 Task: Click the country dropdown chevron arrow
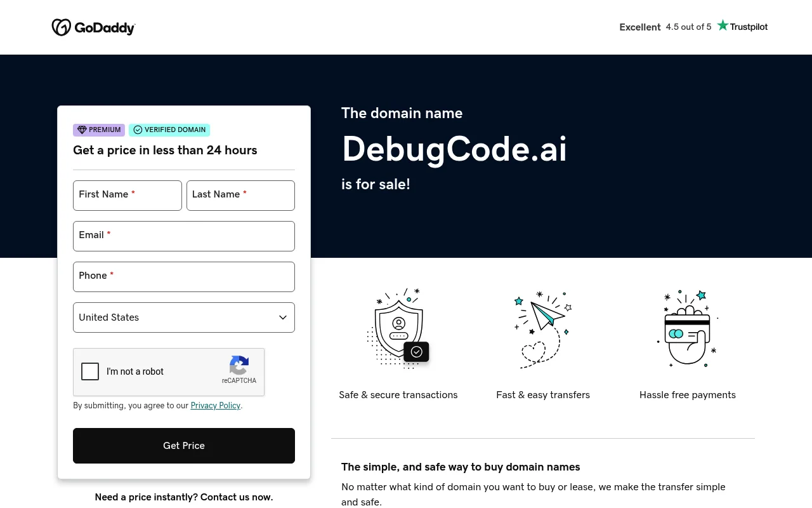click(283, 317)
